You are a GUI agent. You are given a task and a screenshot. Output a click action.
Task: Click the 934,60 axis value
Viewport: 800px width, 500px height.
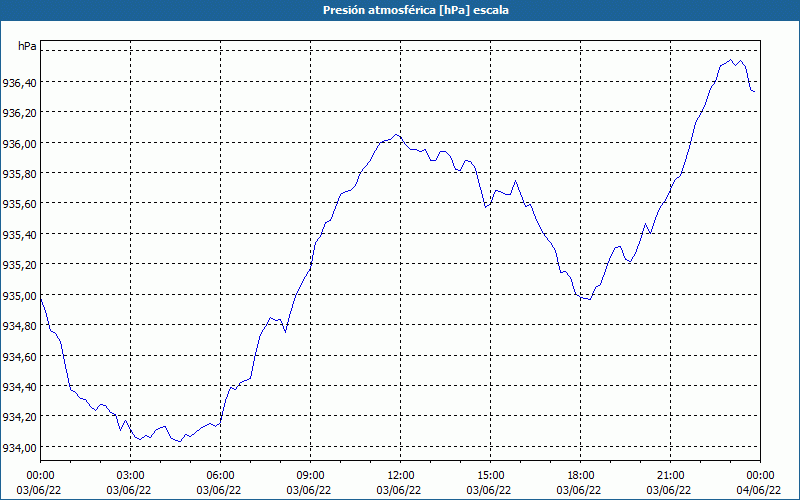[19, 357]
